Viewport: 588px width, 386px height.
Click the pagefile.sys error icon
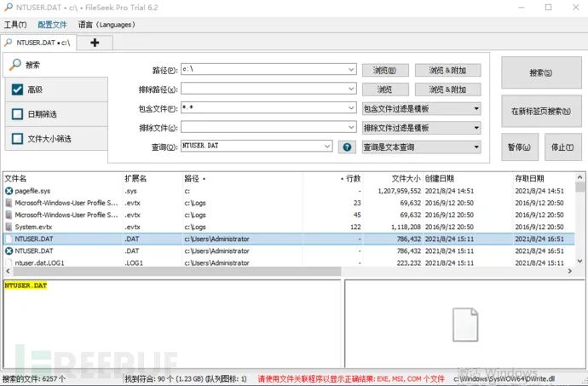(x=9, y=191)
